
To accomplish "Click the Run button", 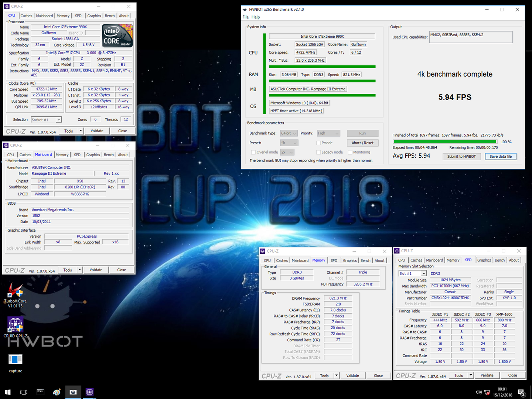I will (362, 133).
